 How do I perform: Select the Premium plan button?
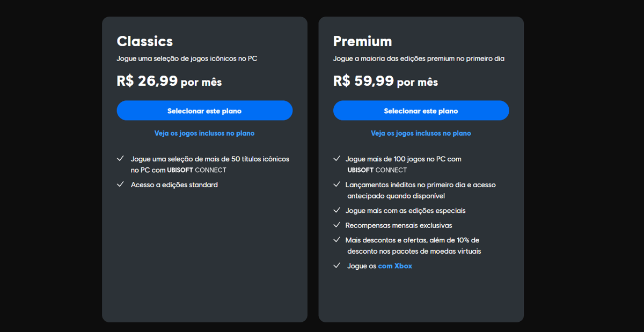pos(421,110)
